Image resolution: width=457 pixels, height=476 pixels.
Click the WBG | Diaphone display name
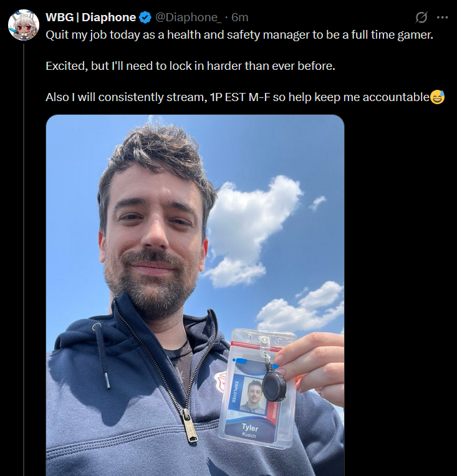tap(91, 17)
